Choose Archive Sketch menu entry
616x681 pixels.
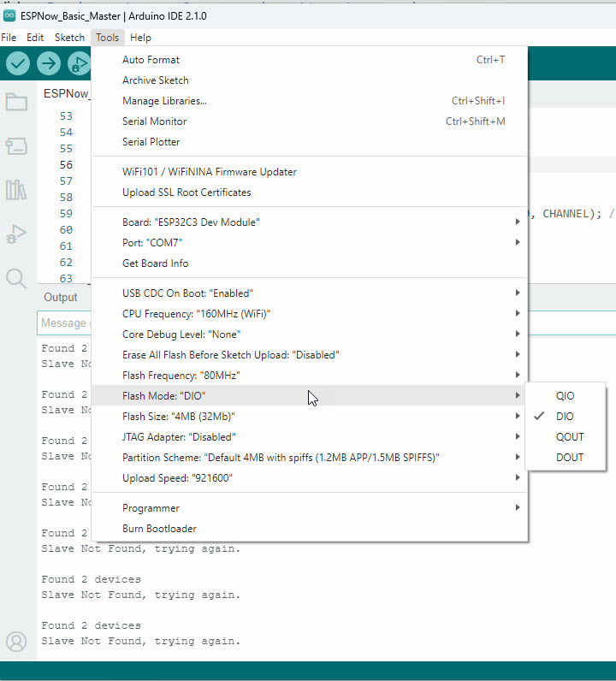point(310,80)
